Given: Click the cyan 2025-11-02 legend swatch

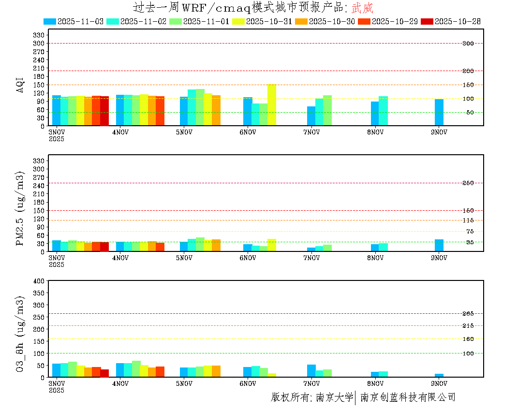Looking at the screenshot, I should pyautogui.click(x=113, y=21).
